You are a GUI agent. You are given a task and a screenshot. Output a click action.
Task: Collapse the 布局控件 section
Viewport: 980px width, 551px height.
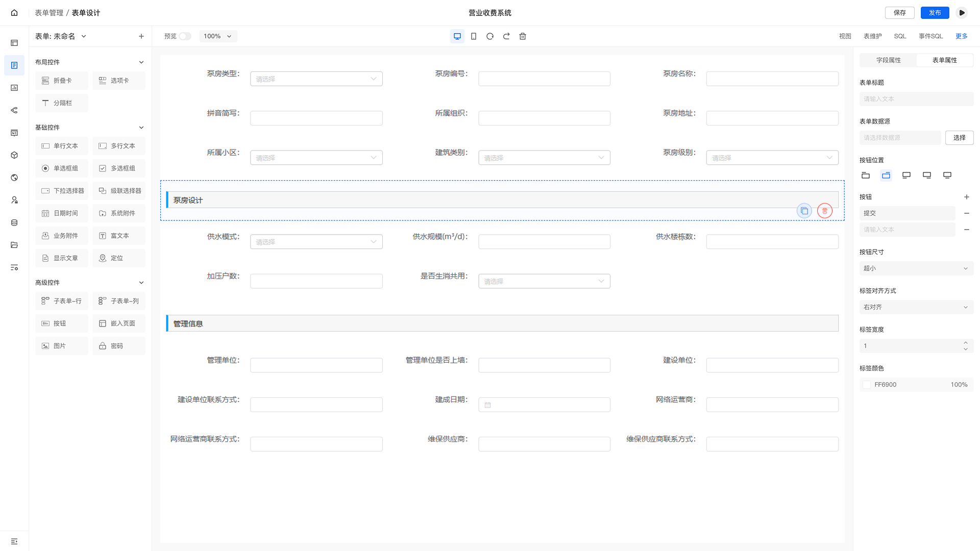click(141, 62)
